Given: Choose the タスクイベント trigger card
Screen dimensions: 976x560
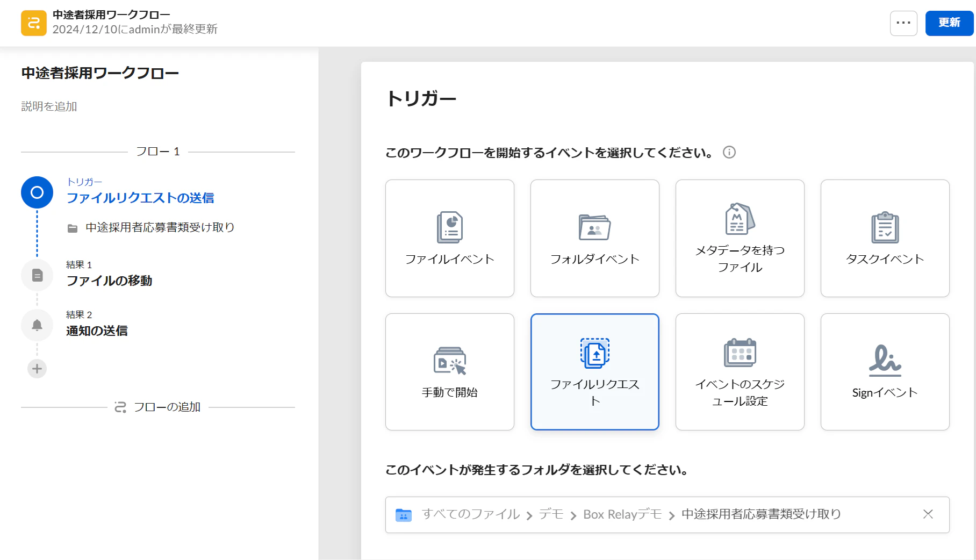Looking at the screenshot, I should point(885,238).
